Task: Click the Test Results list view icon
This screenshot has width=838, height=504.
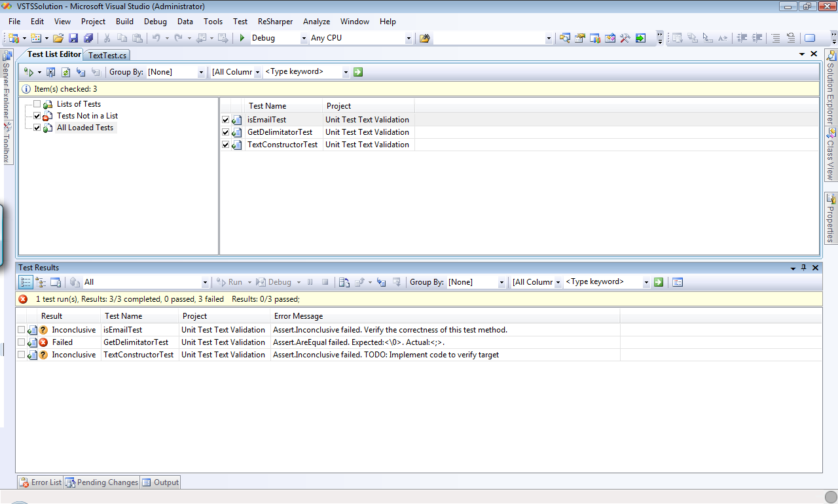Action: [26, 282]
